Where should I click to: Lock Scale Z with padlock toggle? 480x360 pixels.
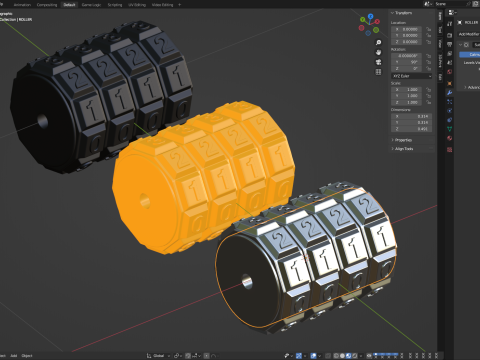click(428, 102)
